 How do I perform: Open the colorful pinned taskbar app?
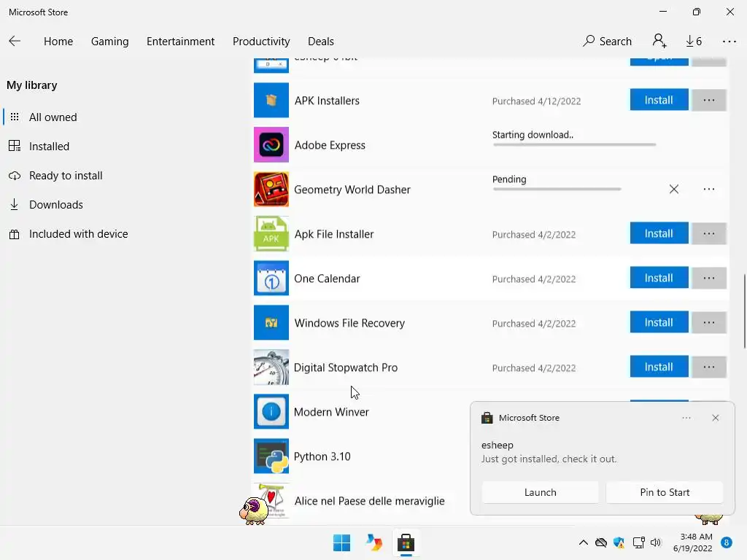tap(374, 542)
